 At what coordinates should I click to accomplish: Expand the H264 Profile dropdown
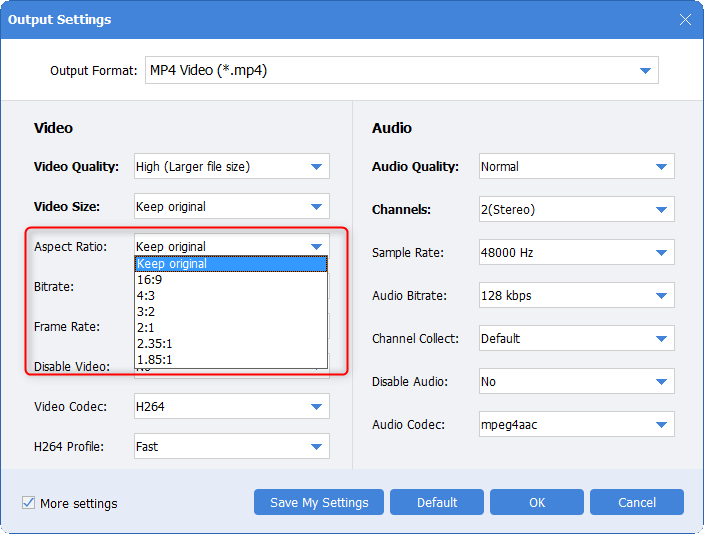(232, 446)
